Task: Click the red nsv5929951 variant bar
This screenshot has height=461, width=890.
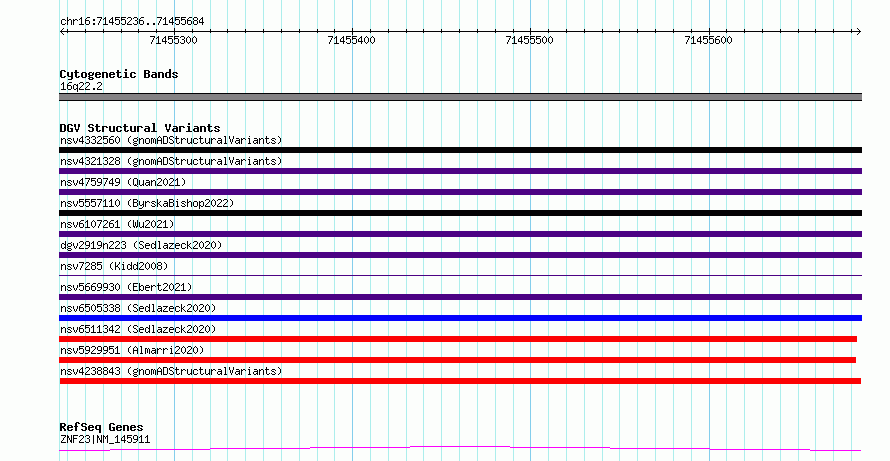Action: (457, 360)
